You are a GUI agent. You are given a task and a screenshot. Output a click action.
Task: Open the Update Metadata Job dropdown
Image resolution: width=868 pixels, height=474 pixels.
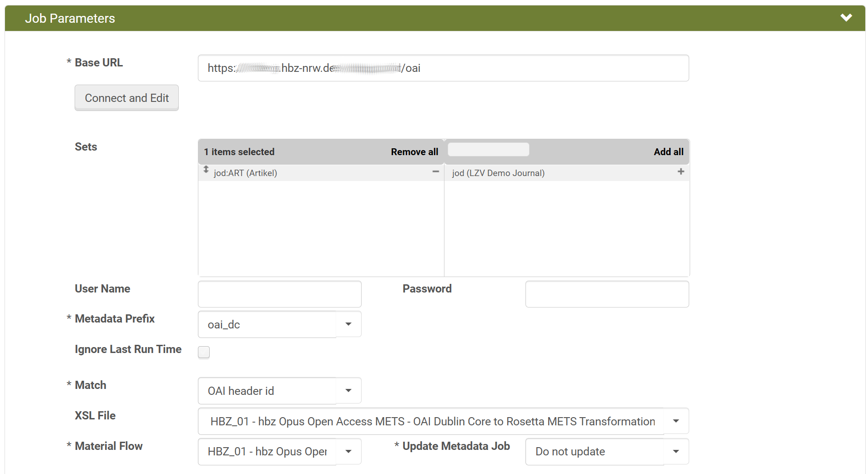point(676,451)
